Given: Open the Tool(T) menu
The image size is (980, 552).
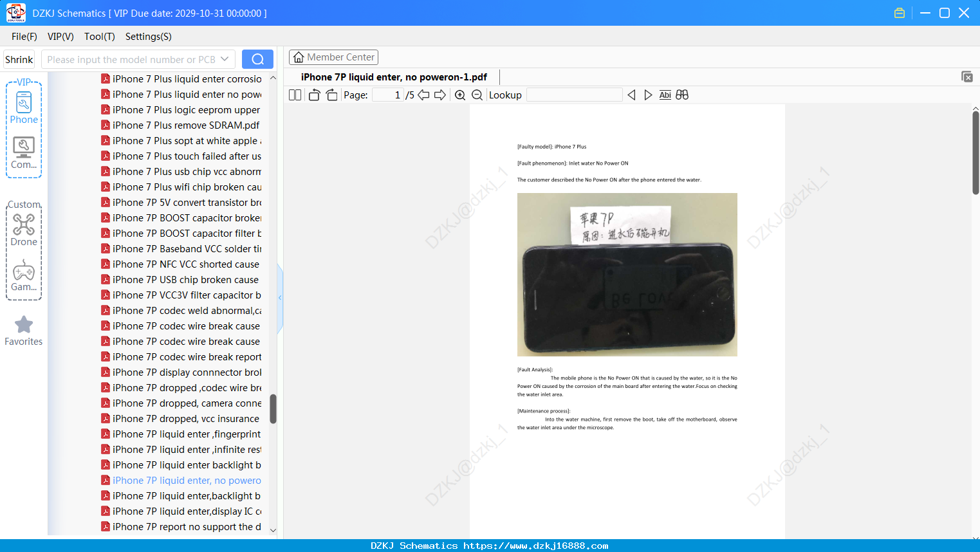Looking at the screenshot, I should (x=100, y=37).
